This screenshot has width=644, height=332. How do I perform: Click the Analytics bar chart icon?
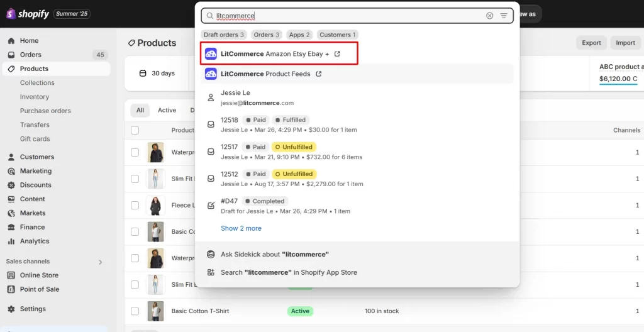point(11,241)
